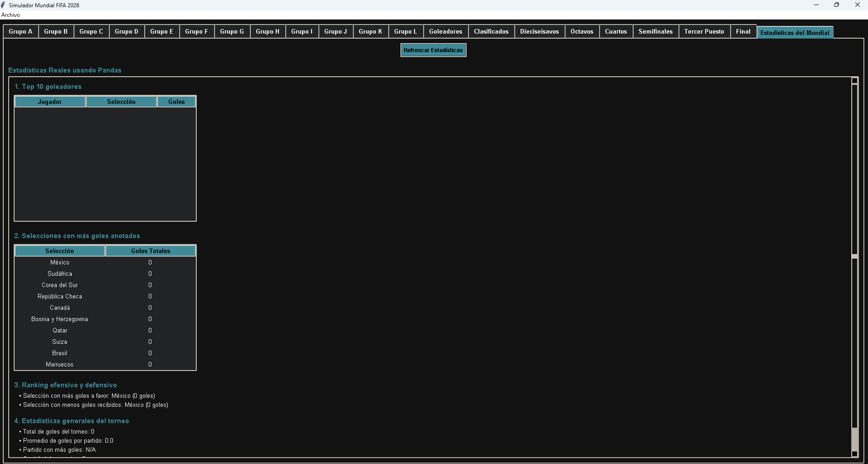This screenshot has width=868, height=464.
Task: Open the Grupo I tab
Action: [x=302, y=31]
